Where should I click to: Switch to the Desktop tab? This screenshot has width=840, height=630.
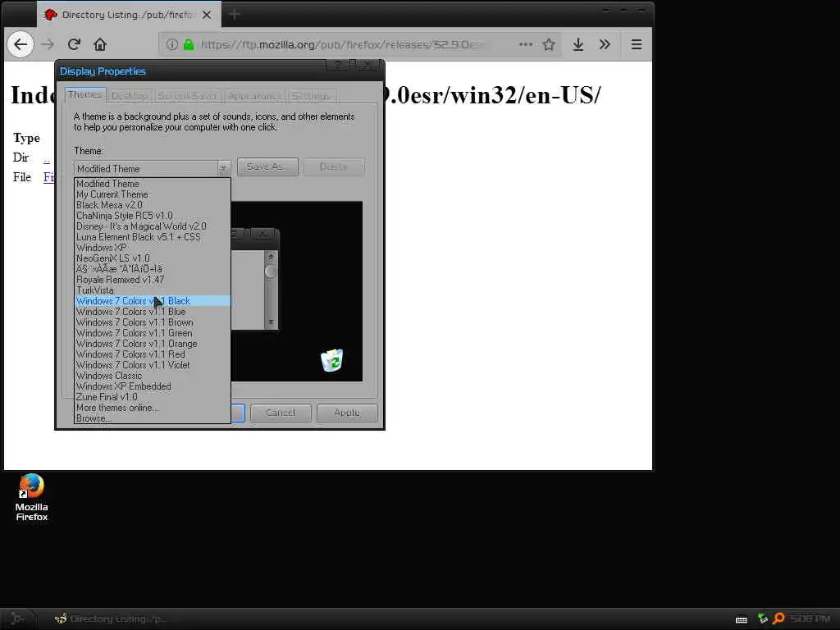click(x=129, y=96)
